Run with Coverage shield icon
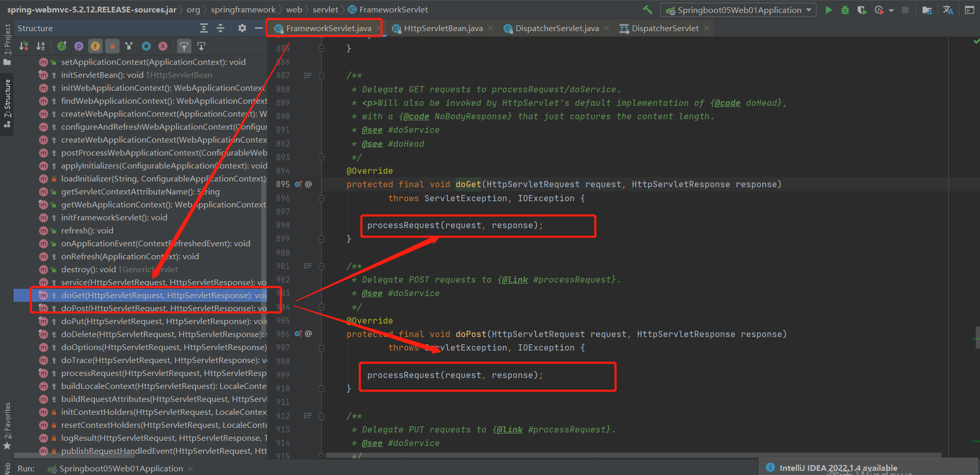The image size is (980, 475). tap(862, 10)
